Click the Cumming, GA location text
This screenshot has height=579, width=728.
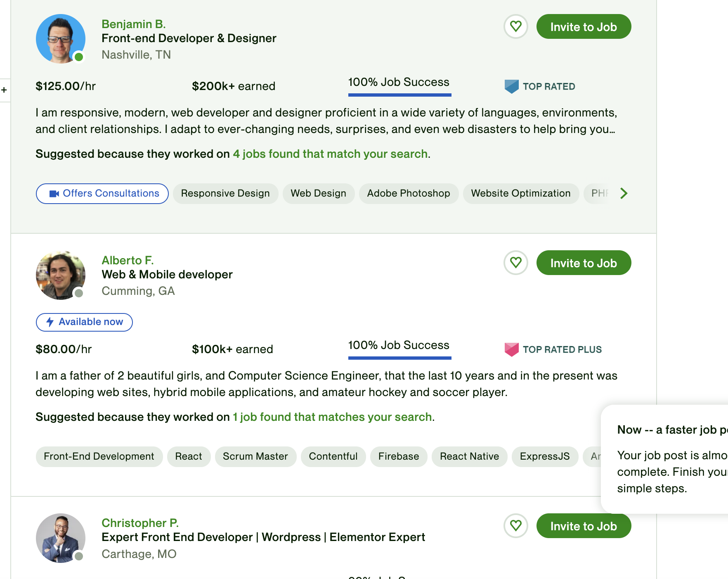pyautogui.click(x=138, y=291)
